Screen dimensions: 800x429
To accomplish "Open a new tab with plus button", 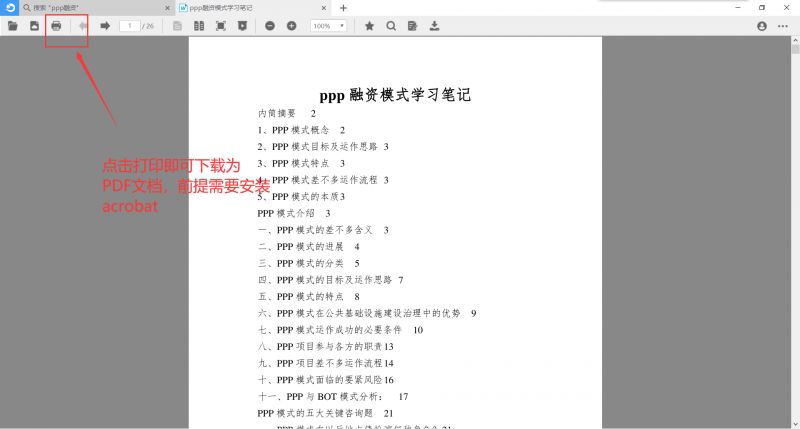I will click(343, 8).
